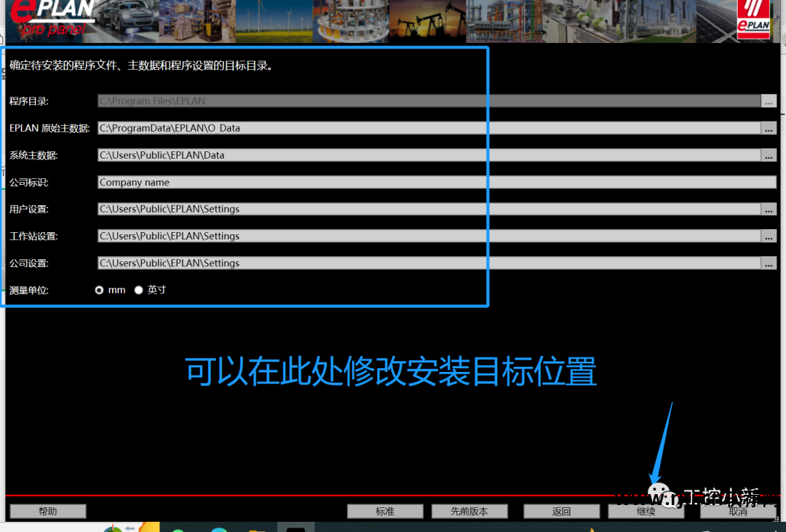
Task: Click browse button beside 用户设置 path
Action: (x=769, y=209)
